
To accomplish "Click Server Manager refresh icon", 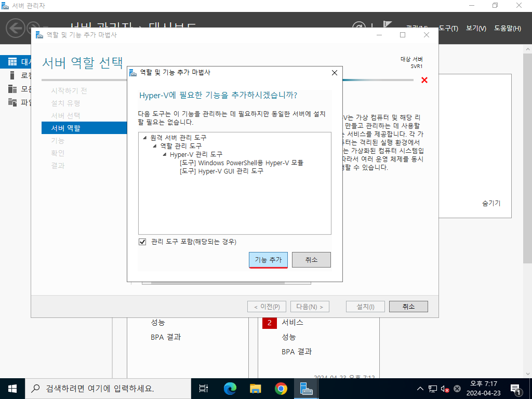I will click(x=359, y=25).
